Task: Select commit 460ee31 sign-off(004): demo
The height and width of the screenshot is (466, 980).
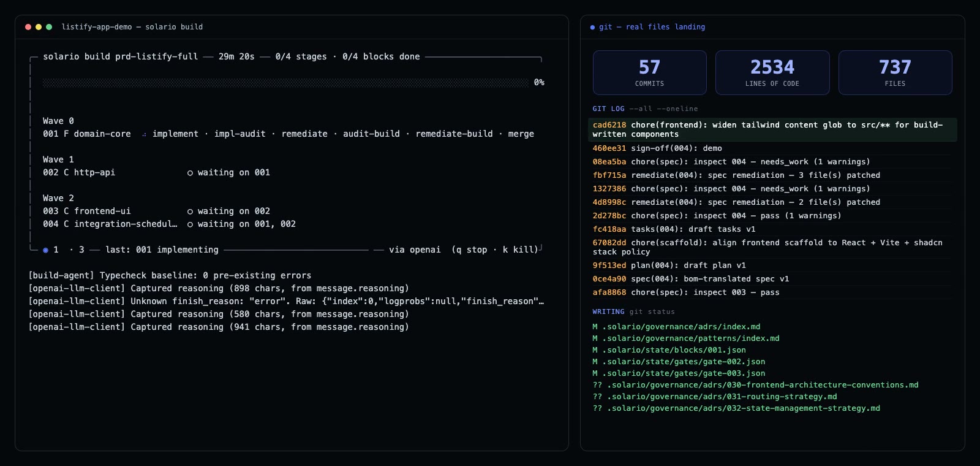Action: (x=772, y=148)
